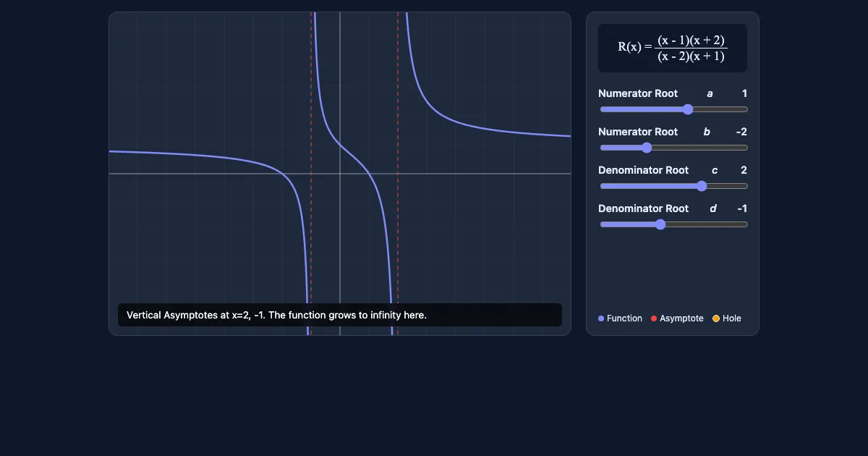Click the 'Denominator Root' label for d
The image size is (868, 456).
(644, 208)
